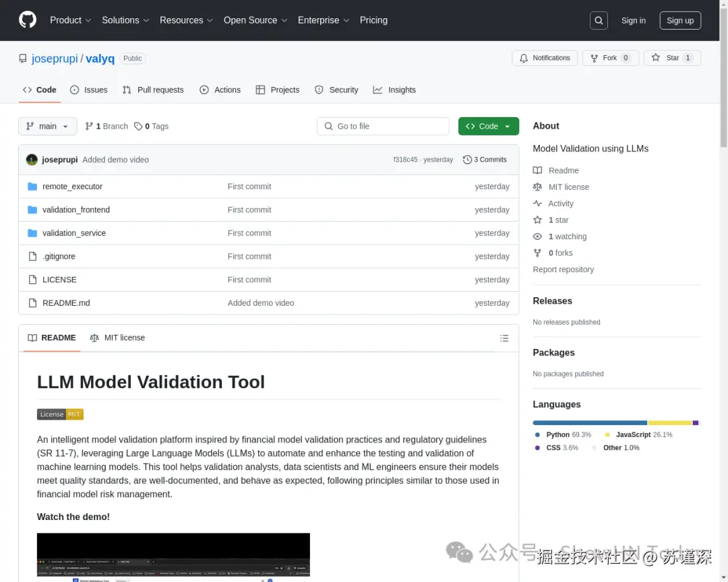This screenshot has height=582, width=728.
Task: Switch to the Insights tab
Action: (394, 90)
